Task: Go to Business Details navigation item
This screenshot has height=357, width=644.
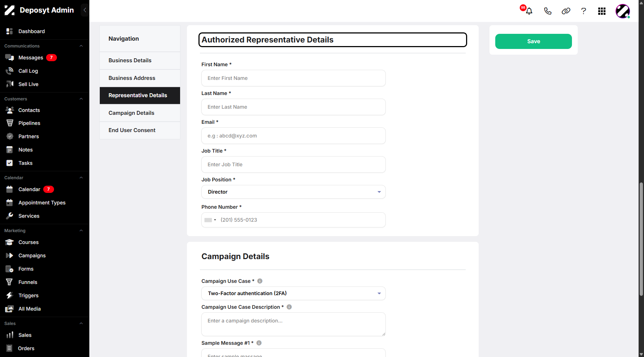Action: (140, 60)
